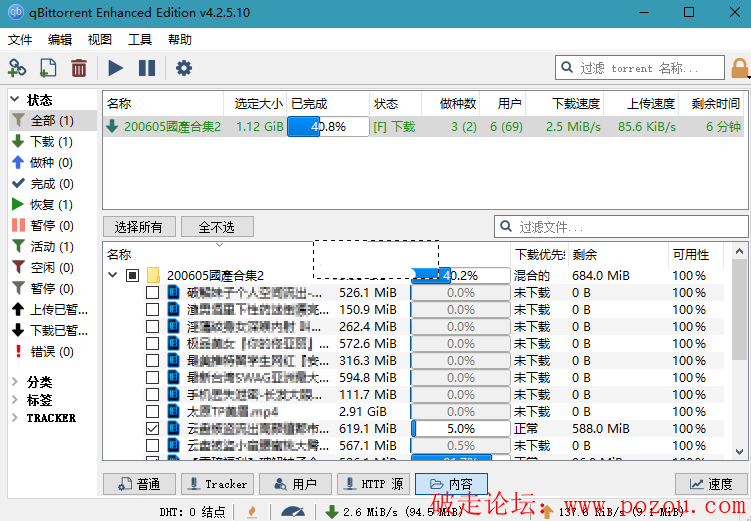Screen dimensions: 751x521
Task: Click the 过滤 torrent 名称 search field
Action: [650, 68]
